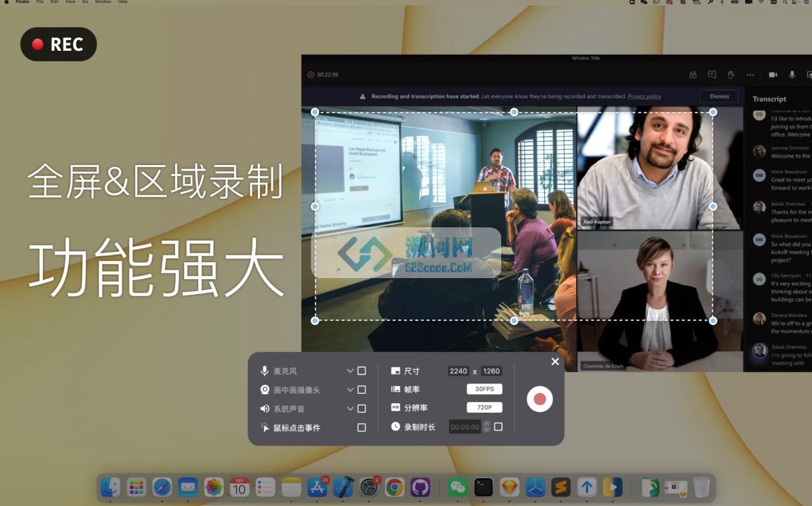Viewport: 812px width, 506px height.
Task: Open GitHub Desktop from the Dock
Action: pos(421,487)
